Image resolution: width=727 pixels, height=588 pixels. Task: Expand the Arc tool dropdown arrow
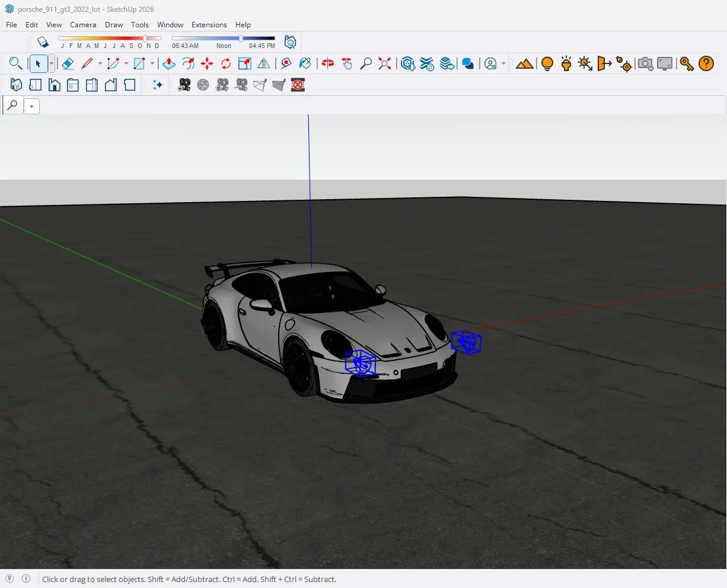point(126,63)
